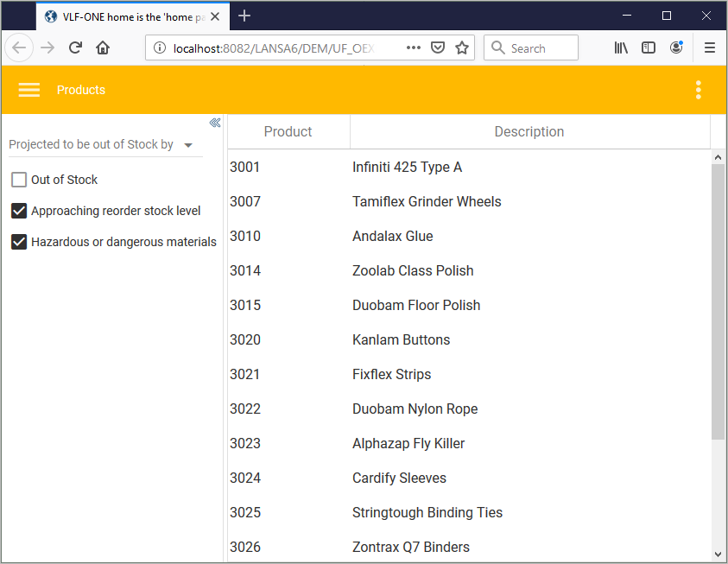
Task: Toggle the browser sidebar view
Action: tap(649, 48)
